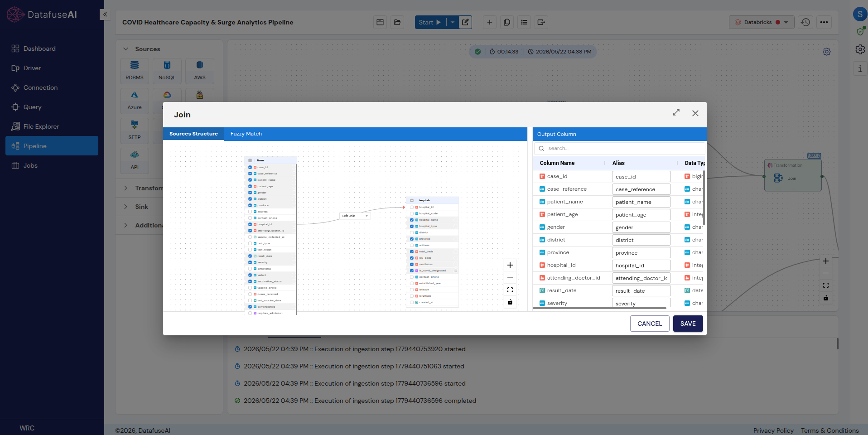Collapse the Sources section
The width and height of the screenshot is (868, 435).
pyautogui.click(x=125, y=49)
